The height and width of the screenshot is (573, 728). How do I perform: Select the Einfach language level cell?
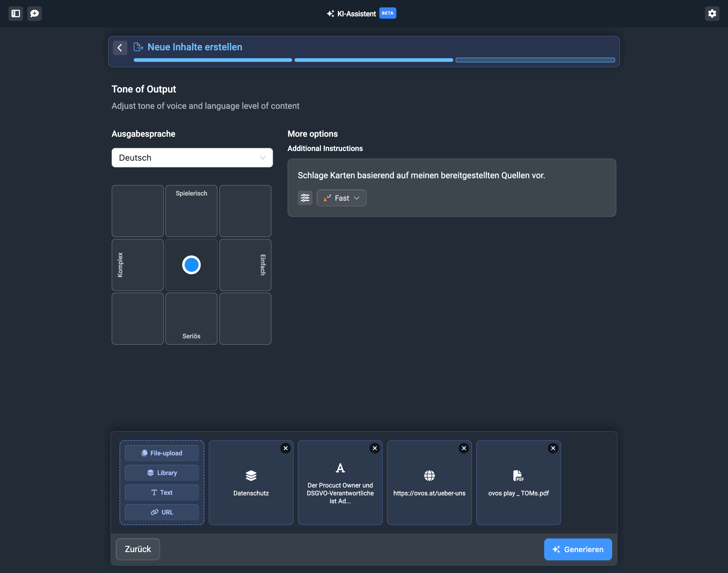(x=245, y=265)
